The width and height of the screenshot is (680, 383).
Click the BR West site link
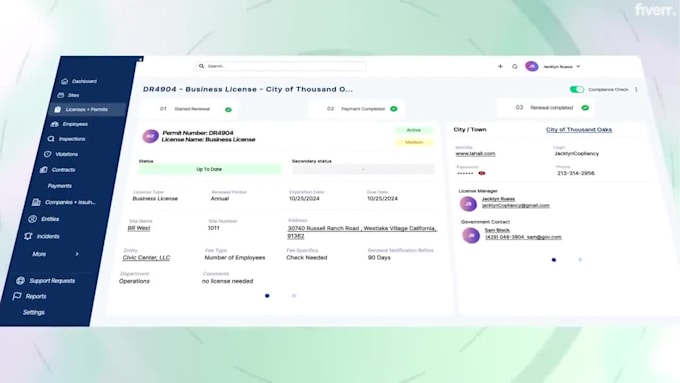[x=139, y=228]
